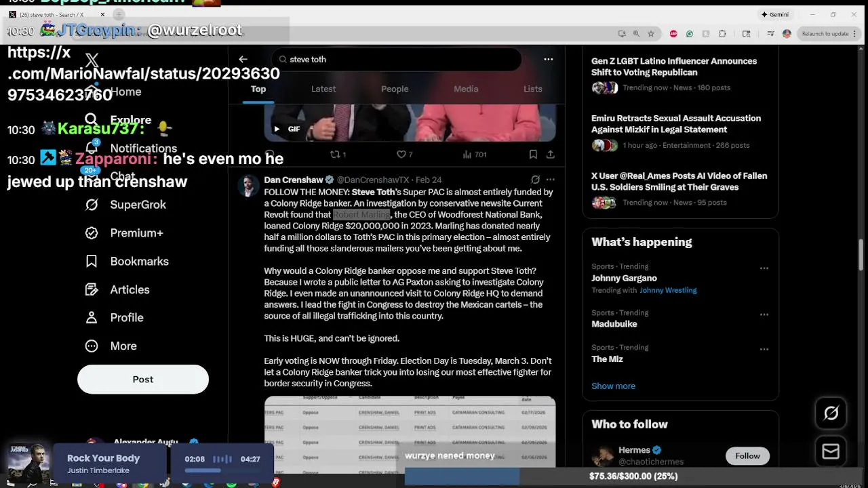Open more options for Madubuike trend
Screen dimensions: 868x488
764,314
